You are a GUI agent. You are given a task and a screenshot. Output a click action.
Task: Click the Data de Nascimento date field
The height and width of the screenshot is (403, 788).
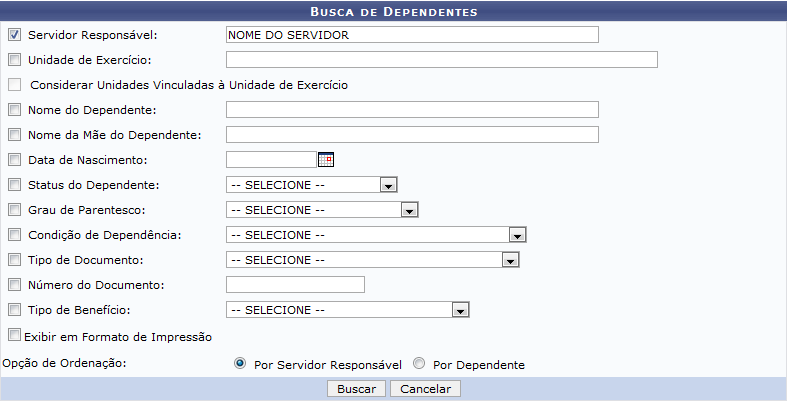(x=271, y=159)
